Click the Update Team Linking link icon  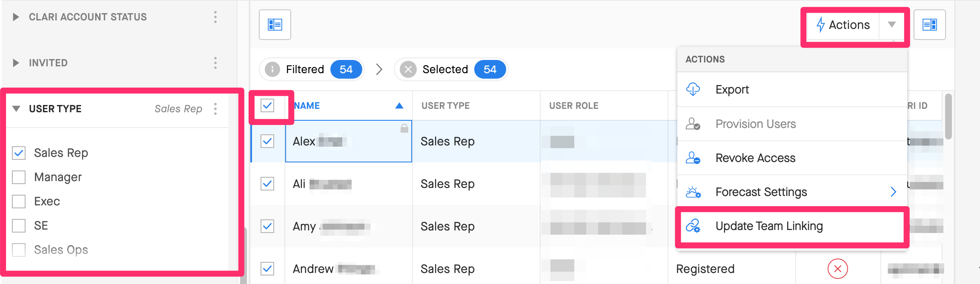(693, 226)
